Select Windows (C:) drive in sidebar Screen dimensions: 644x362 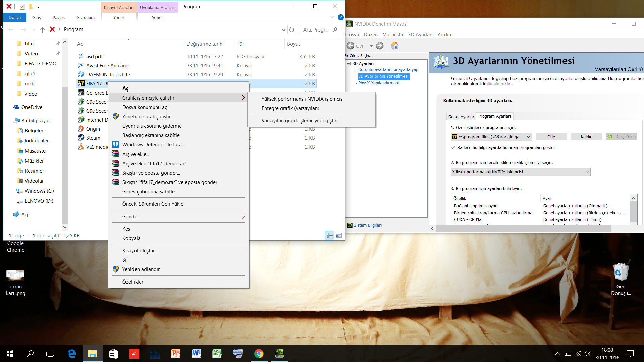tap(39, 191)
